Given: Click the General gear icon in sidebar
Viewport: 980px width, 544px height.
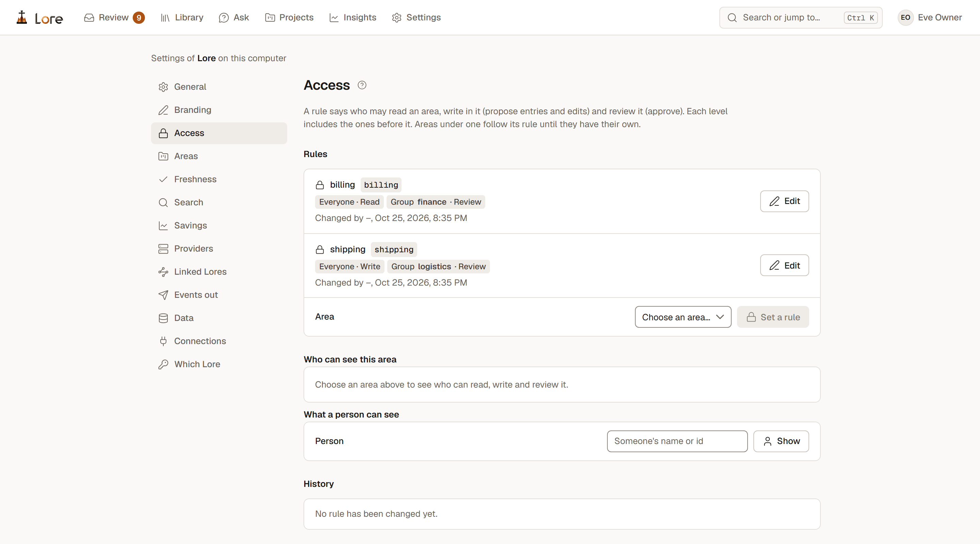Looking at the screenshot, I should (163, 87).
